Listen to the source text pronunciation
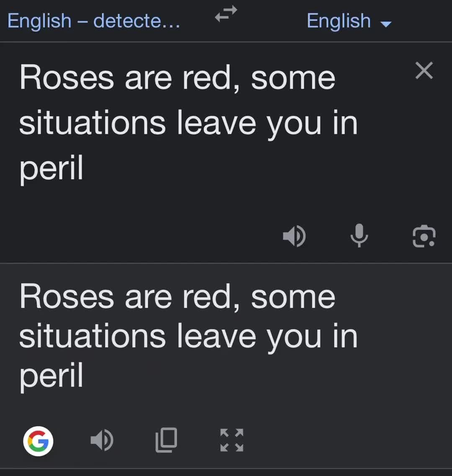Screen dimensions: 452x476 click(x=294, y=236)
